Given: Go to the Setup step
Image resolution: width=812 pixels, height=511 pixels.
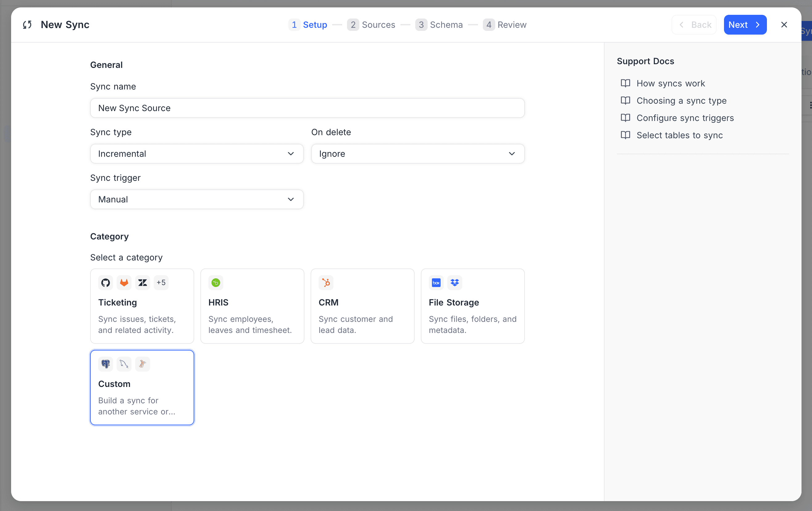Looking at the screenshot, I should coord(308,25).
